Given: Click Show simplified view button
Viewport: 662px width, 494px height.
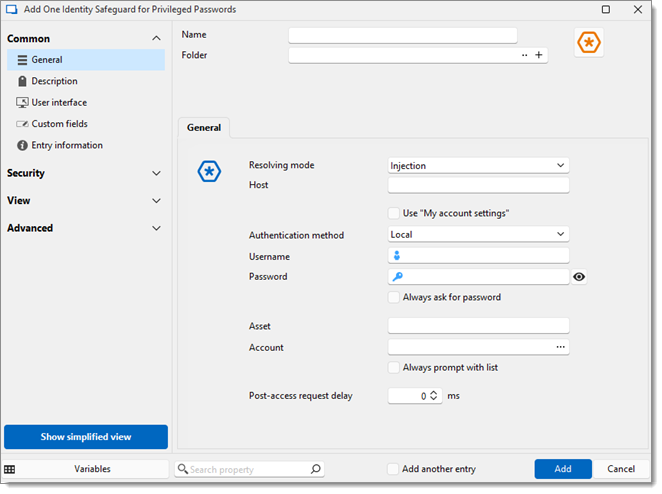Looking at the screenshot, I should [x=86, y=437].
